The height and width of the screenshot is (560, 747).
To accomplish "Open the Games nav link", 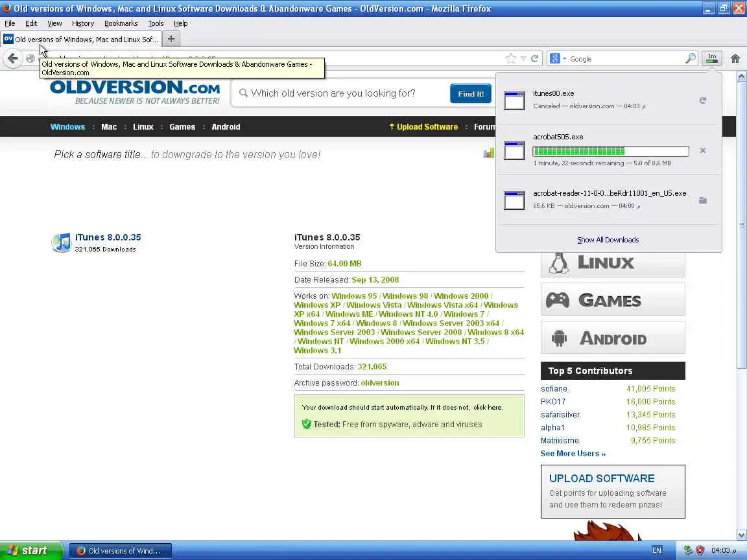I will coord(182,126).
